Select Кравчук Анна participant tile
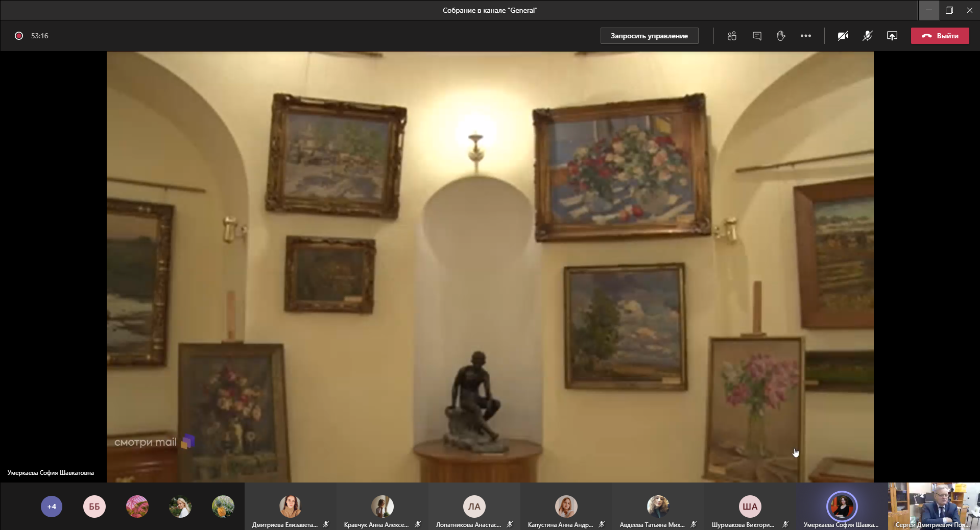Screen dimensions: 980x530 [x=382, y=507]
